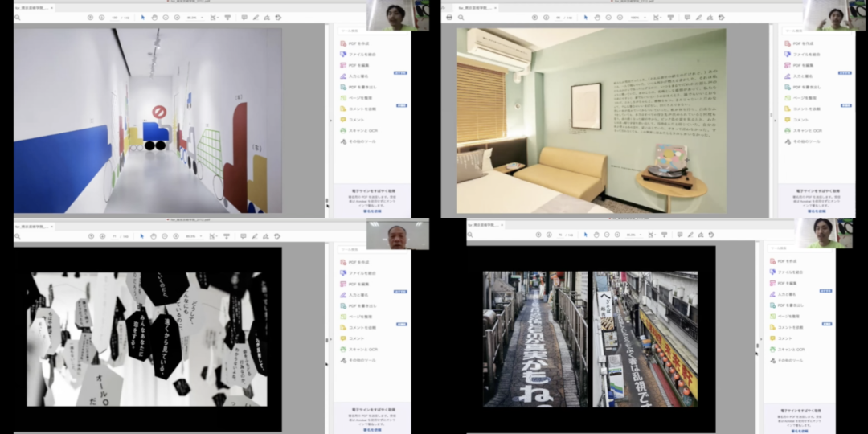Go to next page in the hanging tags window
Image resolution: width=868 pixels, height=434 pixels.
(102, 236)
